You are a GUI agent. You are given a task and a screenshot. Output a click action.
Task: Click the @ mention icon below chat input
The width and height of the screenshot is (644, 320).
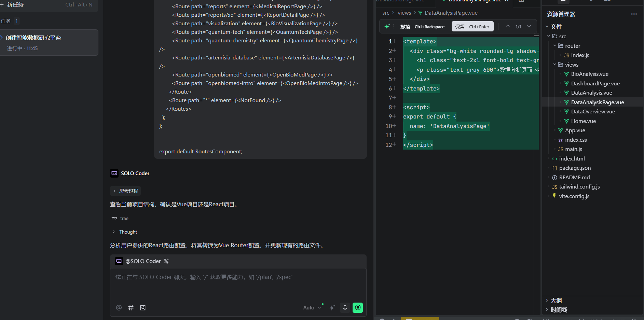(x=119, y=308)
